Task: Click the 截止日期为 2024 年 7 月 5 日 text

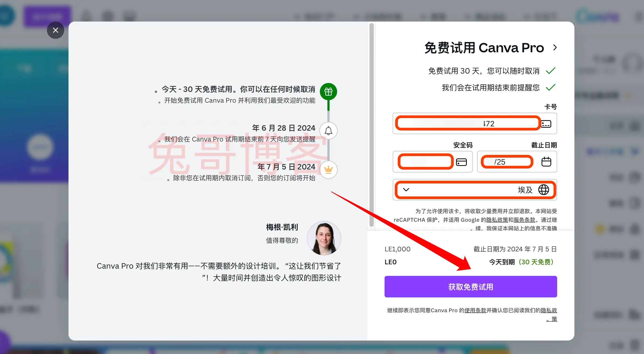Action: [515, 249]
